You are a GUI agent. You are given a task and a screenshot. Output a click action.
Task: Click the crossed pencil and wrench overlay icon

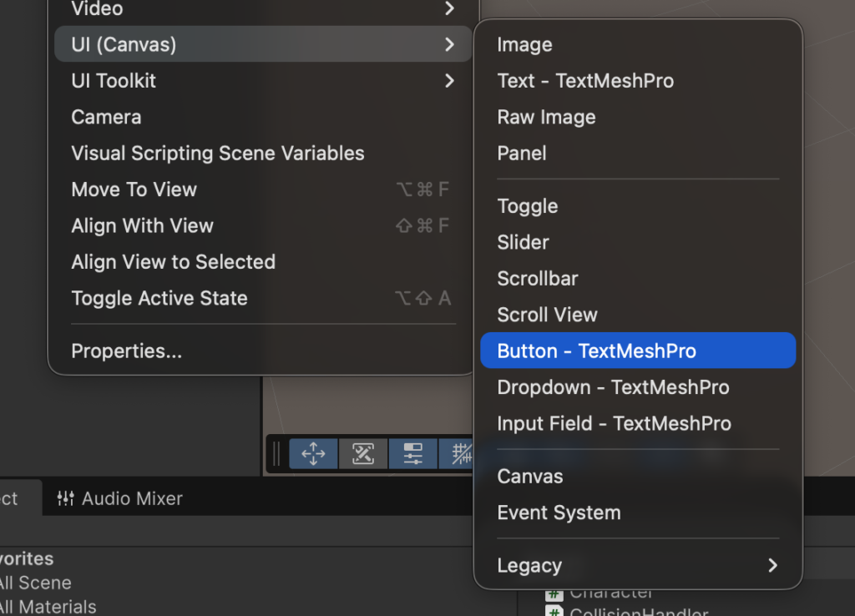[x=363, y=454]
